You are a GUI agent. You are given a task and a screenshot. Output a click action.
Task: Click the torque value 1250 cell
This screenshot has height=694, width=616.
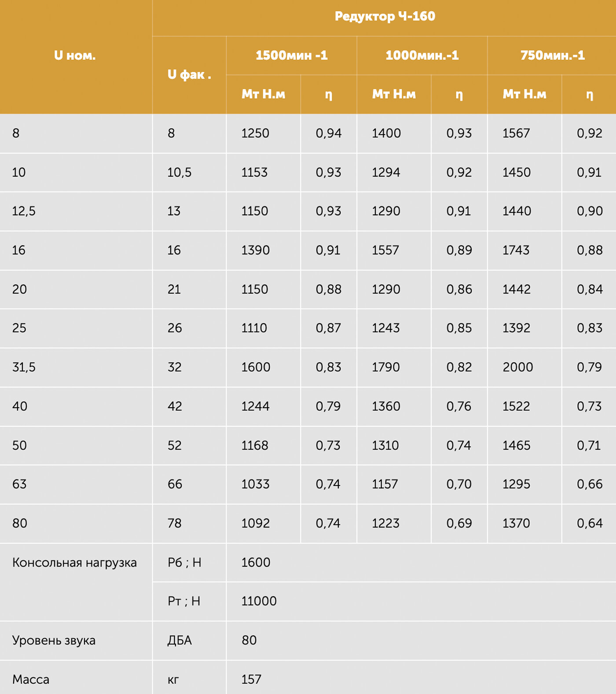click(x=255, y=133)
